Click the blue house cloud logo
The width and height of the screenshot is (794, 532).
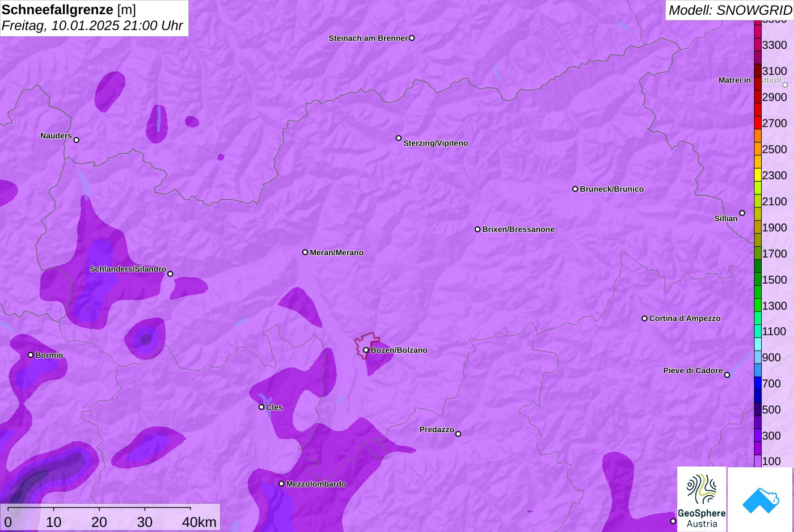point(761,500)
